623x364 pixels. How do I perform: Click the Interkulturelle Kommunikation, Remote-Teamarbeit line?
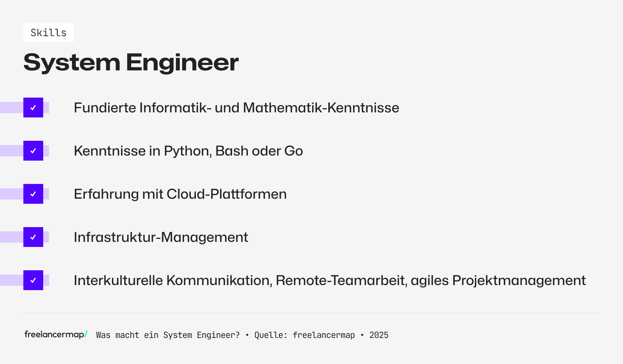tap(329, 280)
